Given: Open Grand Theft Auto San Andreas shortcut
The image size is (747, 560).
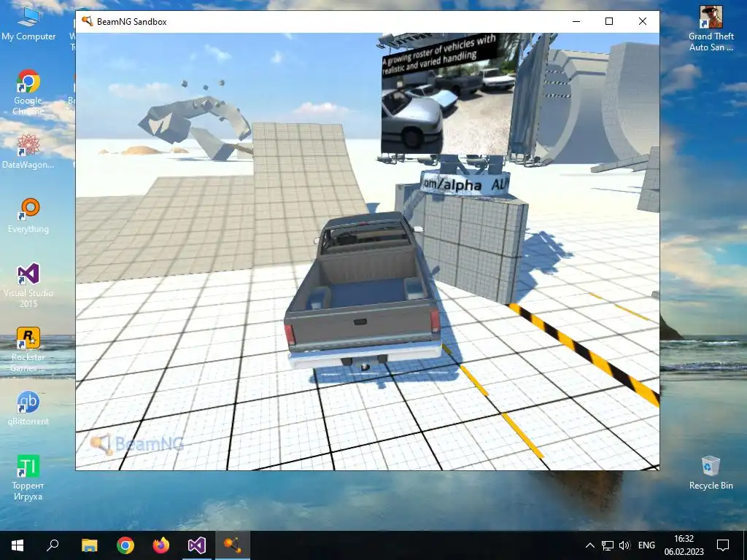Looking at the screenshot, I should [x=711, y=28].
